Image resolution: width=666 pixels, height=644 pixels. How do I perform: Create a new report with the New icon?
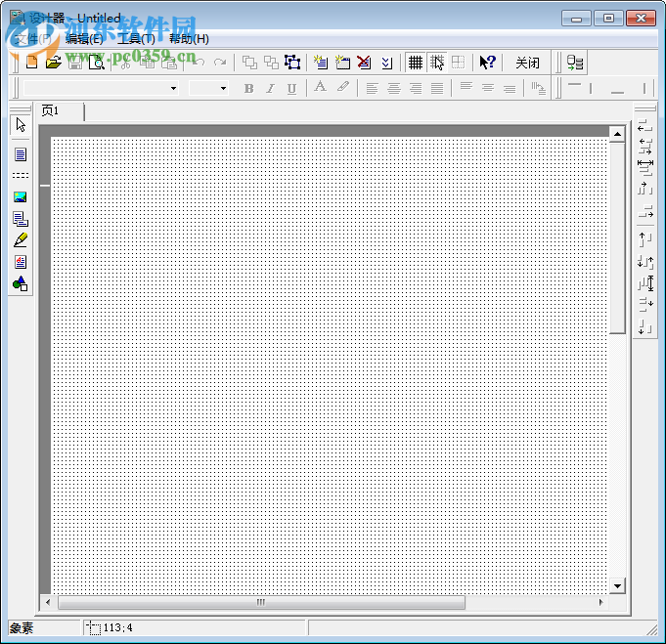coord(32,63)
